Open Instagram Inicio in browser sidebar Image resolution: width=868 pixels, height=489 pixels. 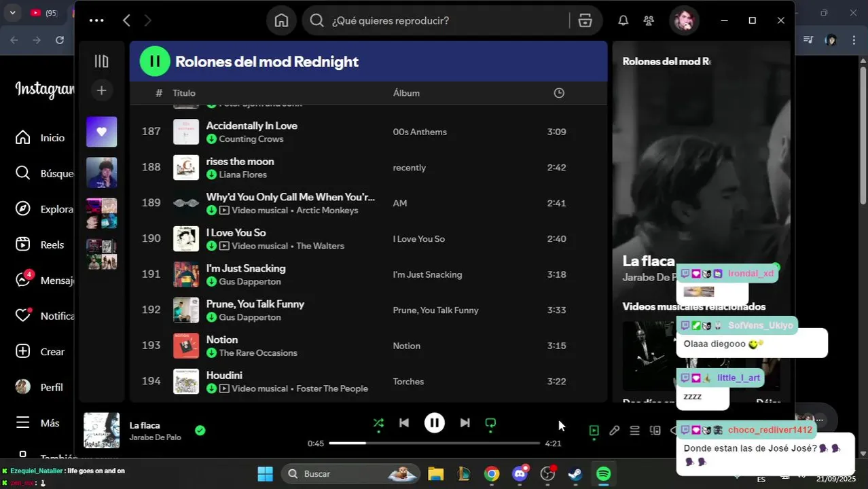pyautogui.click(x=41, y=138)
